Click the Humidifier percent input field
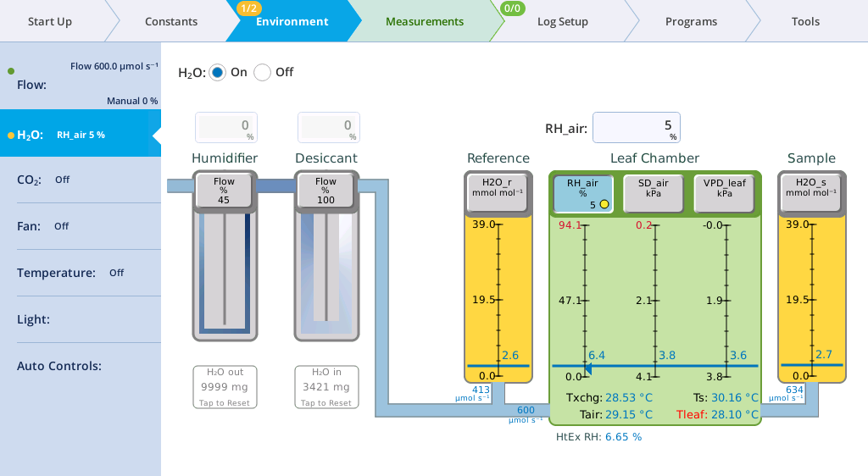The image size is (868, 476). tap(225, 128)
